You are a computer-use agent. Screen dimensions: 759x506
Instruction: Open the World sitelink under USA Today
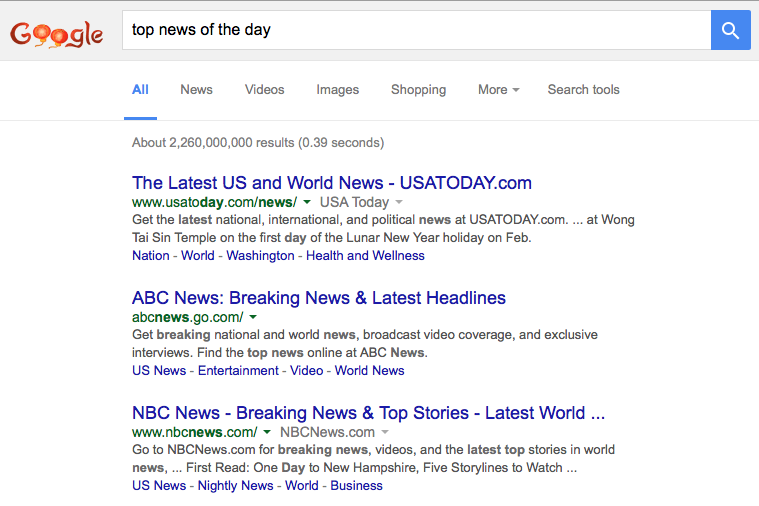(197, 256)
